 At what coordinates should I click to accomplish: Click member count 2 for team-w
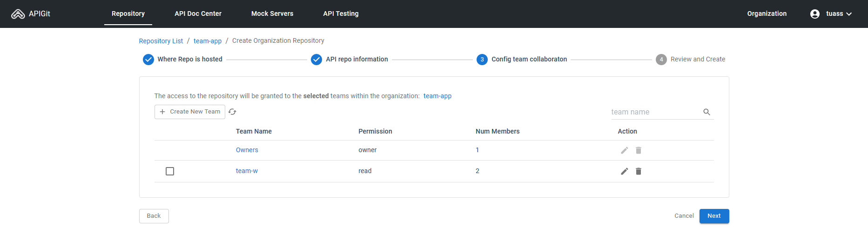(478, 171)
